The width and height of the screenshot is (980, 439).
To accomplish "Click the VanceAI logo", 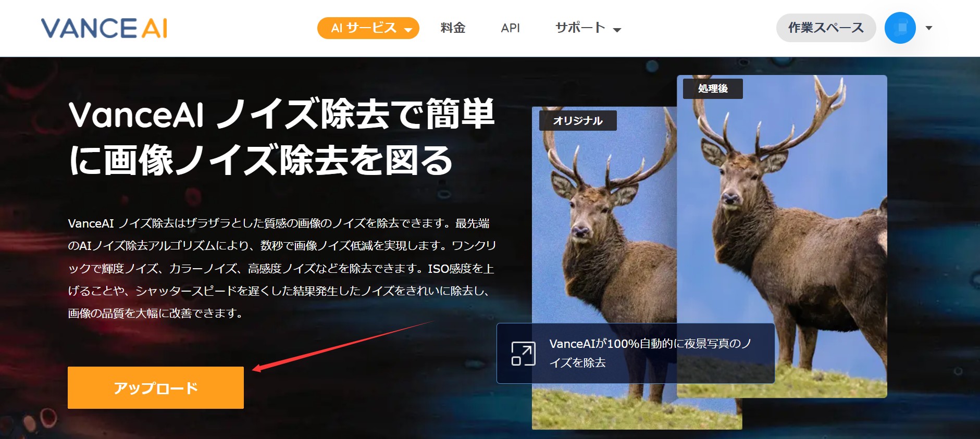I will coord(104,28).
